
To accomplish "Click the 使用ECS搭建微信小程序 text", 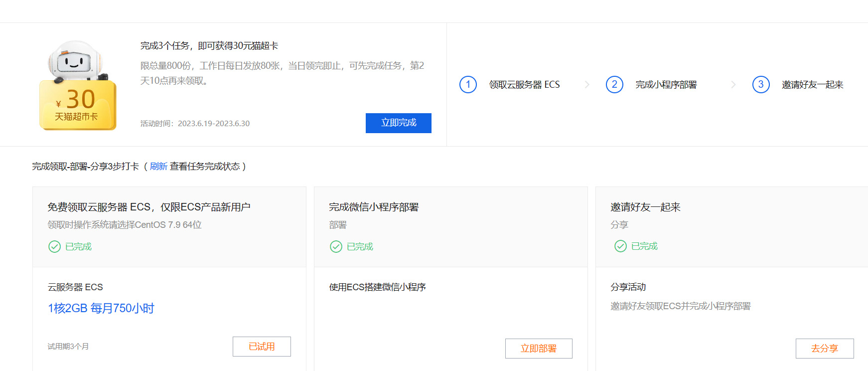I will click(377, 287).
